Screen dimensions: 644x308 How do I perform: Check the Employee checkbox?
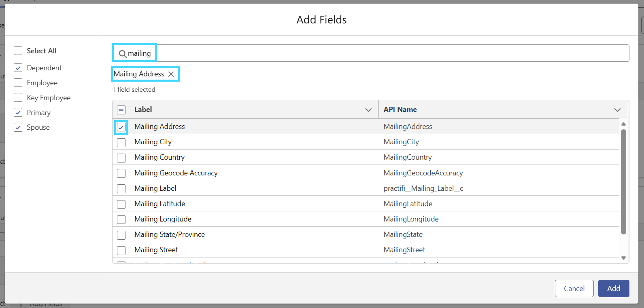coord(18,83)
